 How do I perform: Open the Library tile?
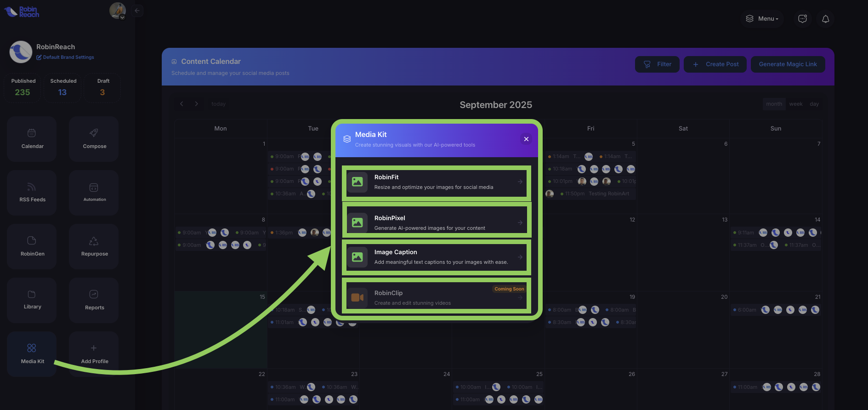[32, 300]
